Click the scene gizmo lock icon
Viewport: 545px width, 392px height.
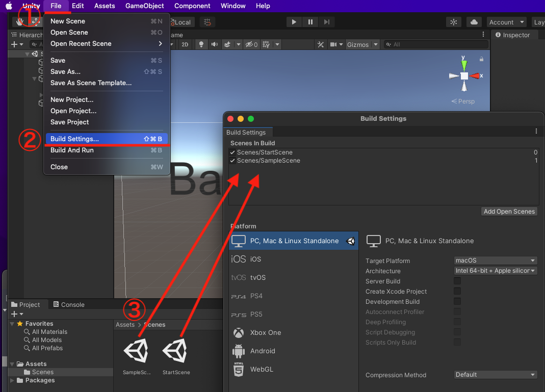pos(481,59)
